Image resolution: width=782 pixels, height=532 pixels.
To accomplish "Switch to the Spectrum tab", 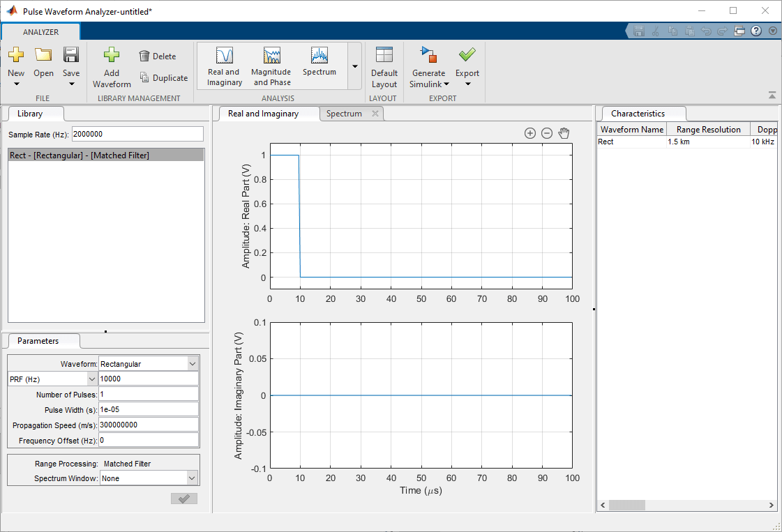I will pos(344,114).
